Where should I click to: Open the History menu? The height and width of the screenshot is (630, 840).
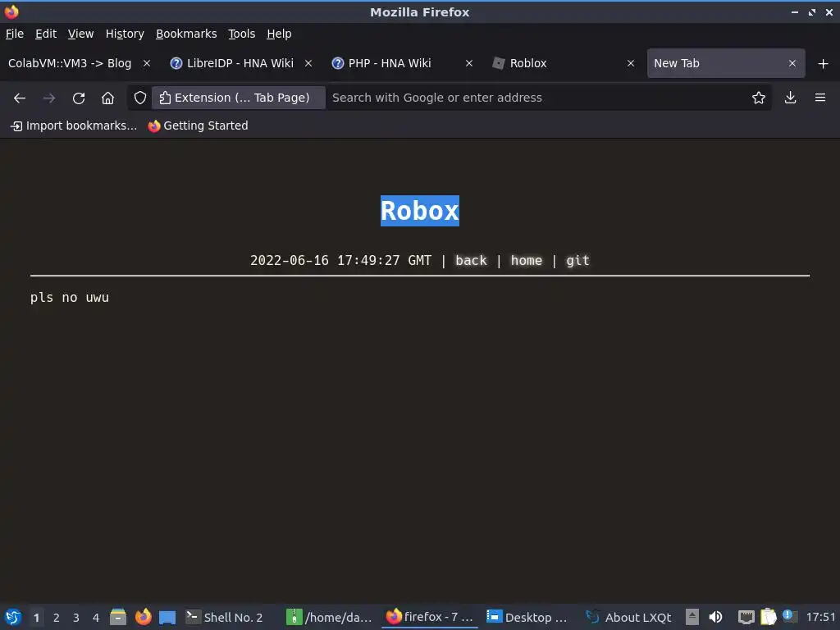(125, 34)
